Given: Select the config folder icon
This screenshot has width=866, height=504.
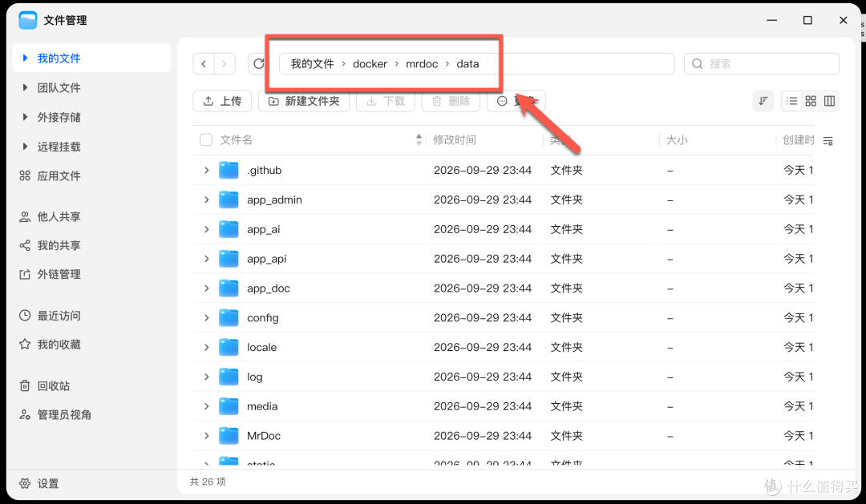Looking at the screenshot, I should pyautogui.click(x=229, y=317).
